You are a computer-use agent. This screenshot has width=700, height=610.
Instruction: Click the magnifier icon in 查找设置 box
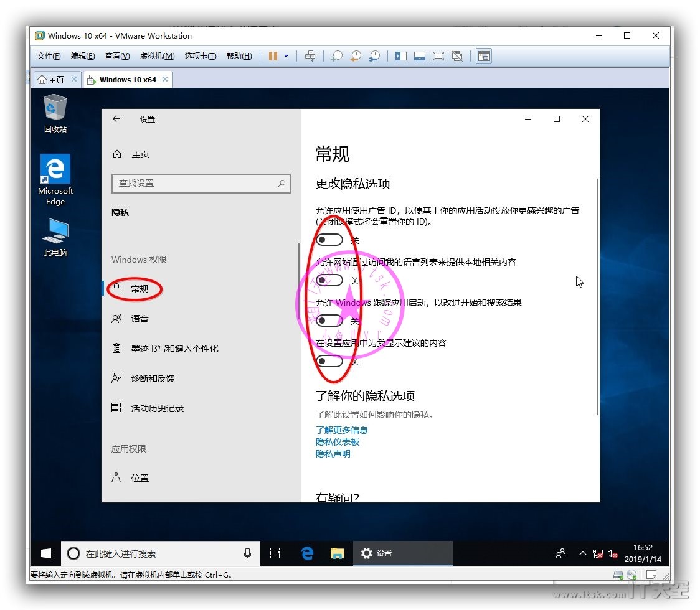point(281,184)
